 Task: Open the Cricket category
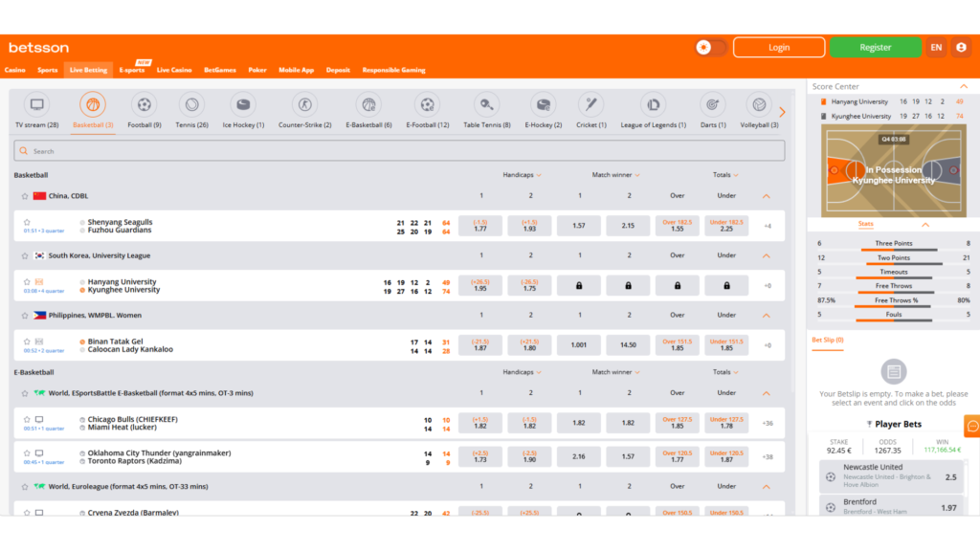click(x=591, y=111)
